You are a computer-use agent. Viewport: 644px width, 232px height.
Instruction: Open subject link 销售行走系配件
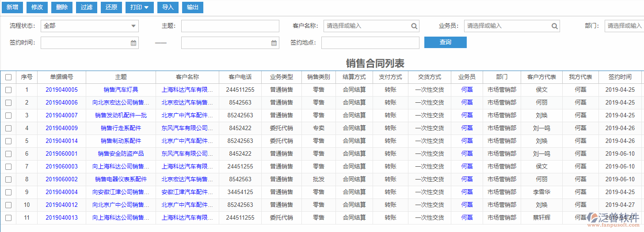click(x=121, y=128)
